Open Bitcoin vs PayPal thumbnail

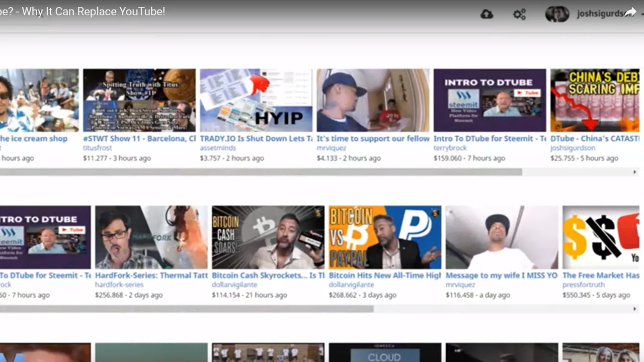point(385,237)
